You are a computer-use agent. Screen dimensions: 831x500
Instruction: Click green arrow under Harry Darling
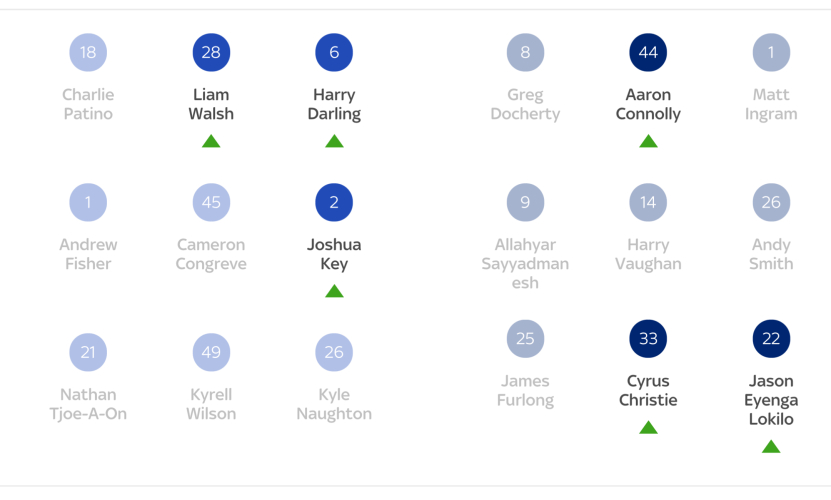tap(334, 141)
